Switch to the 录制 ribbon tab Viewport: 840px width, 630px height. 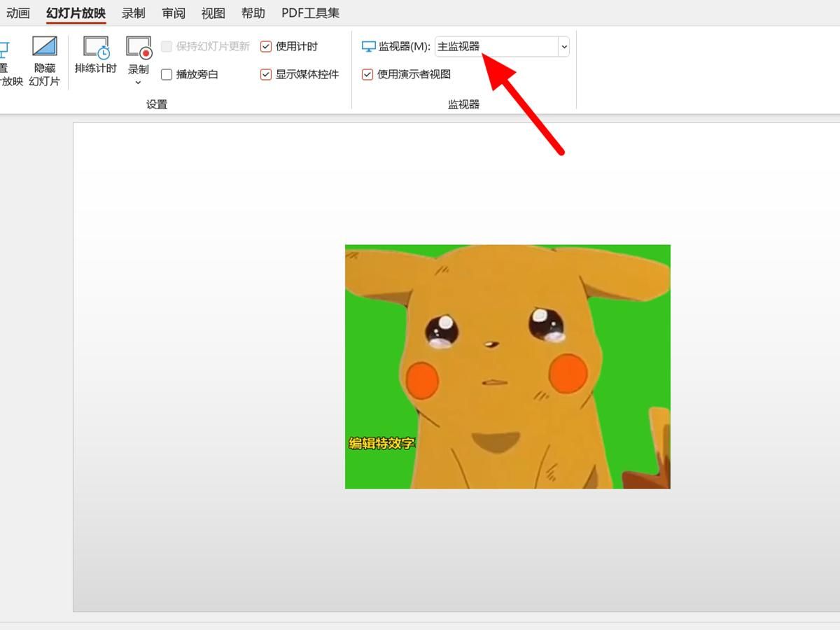(x=133, y=13)
